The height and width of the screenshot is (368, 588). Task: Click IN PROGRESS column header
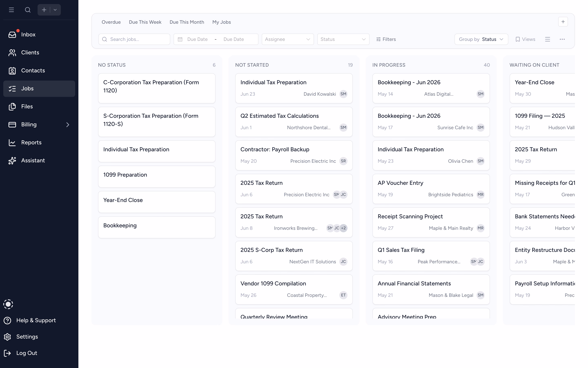[x=389, y=65]
